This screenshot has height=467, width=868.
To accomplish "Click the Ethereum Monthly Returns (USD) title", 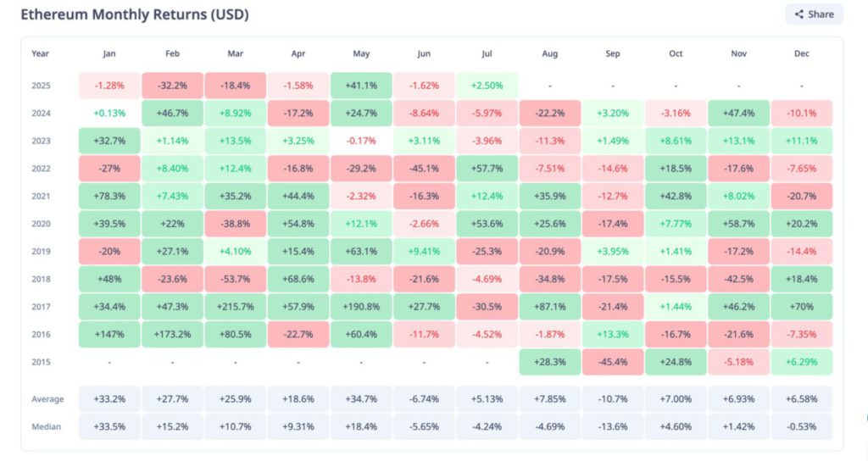I will (134, 15).
